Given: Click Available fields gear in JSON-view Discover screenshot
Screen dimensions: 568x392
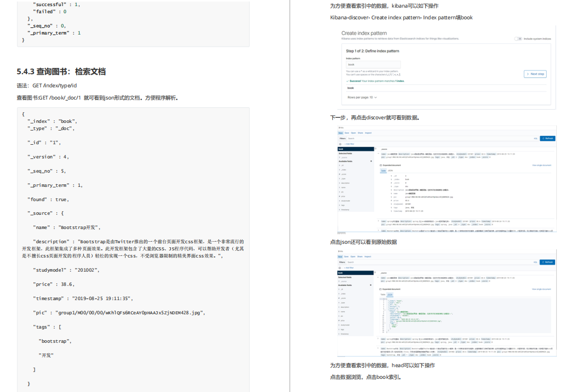Looking at the screenshot, I should 370,285.
